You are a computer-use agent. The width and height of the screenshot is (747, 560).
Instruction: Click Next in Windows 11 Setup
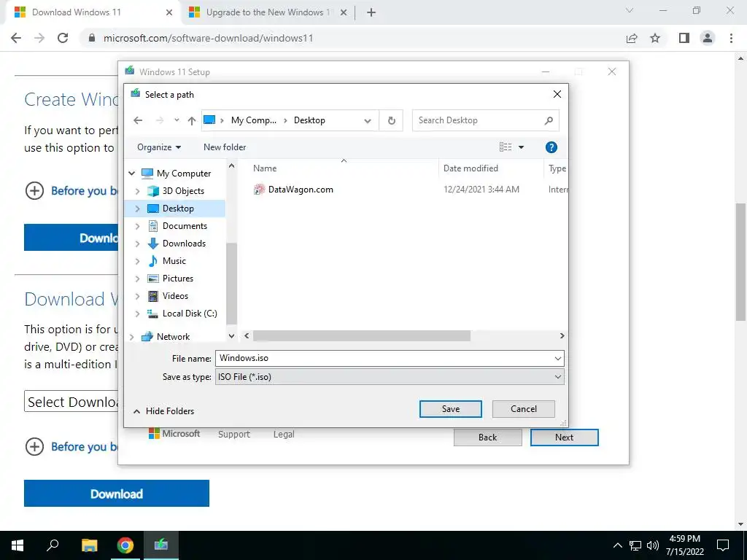click(564, 437)
